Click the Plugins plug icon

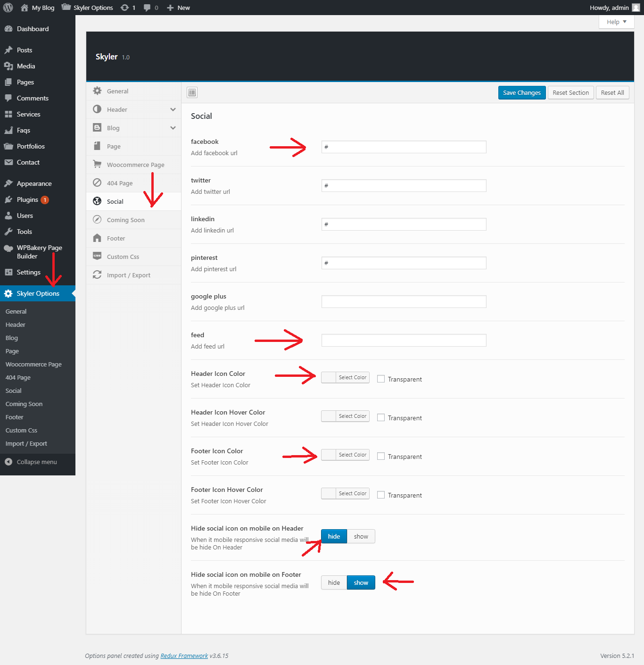[8, 199]
